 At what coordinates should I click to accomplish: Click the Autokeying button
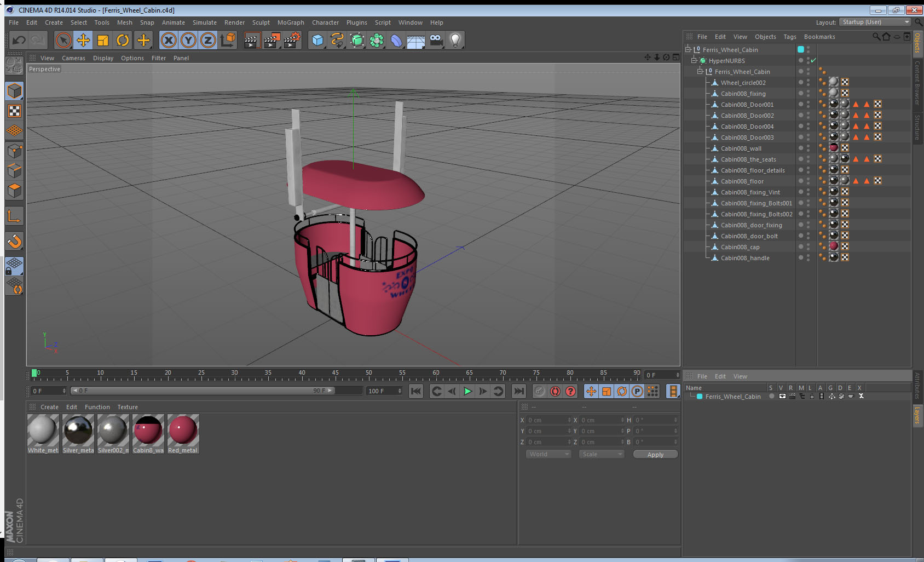[555, 391]
